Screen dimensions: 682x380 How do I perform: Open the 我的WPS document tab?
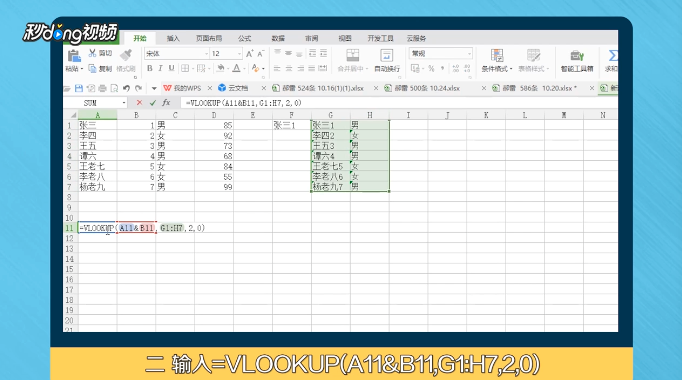[x=183, y=88]
